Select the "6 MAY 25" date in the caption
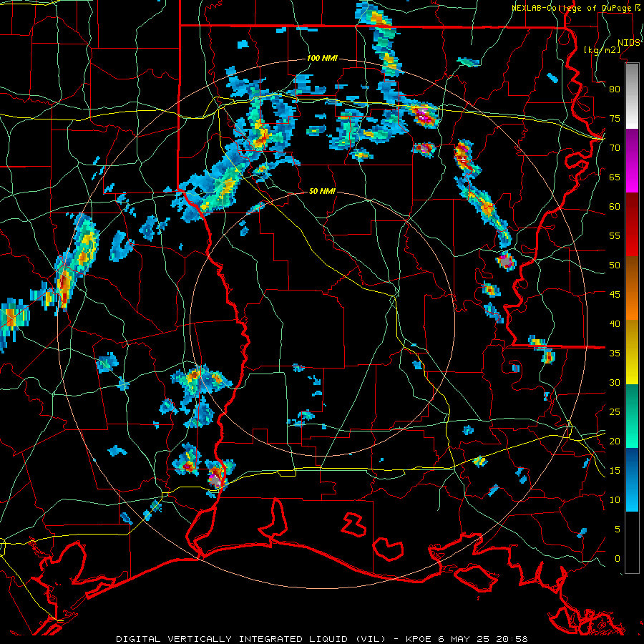This screenshot has height=644, width=644. (463, 639)
